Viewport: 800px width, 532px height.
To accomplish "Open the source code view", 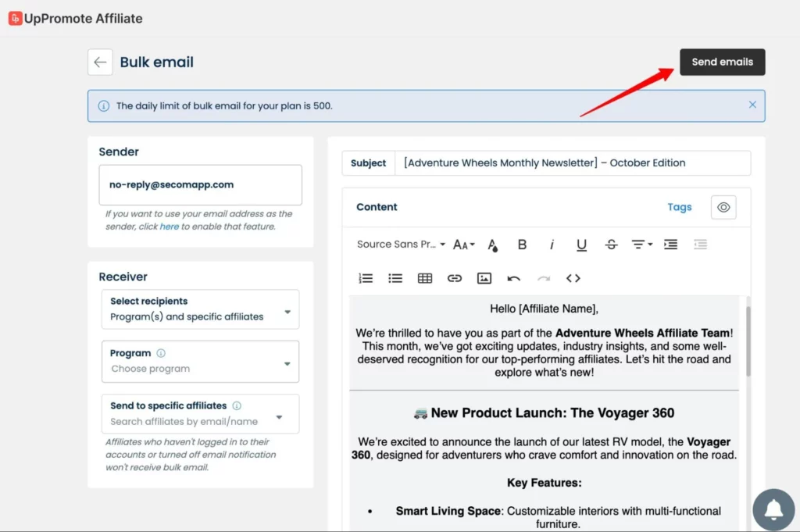I will 573,278.
